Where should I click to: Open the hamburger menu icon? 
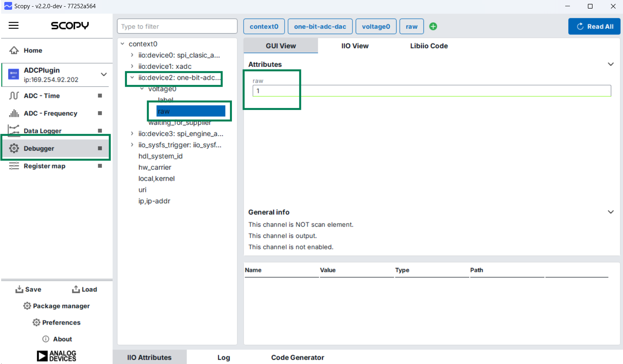pos(14,25)
